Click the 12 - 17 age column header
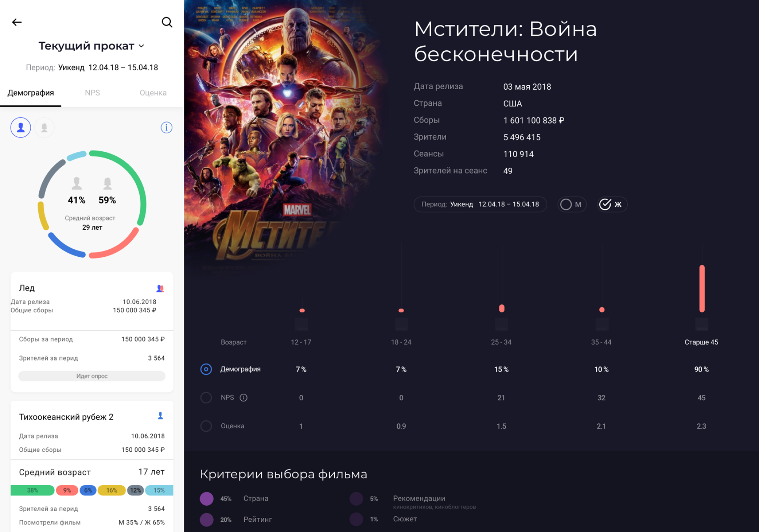Image resolution: width=759 pixels, height=532 pixels. [x=301, y=342]
